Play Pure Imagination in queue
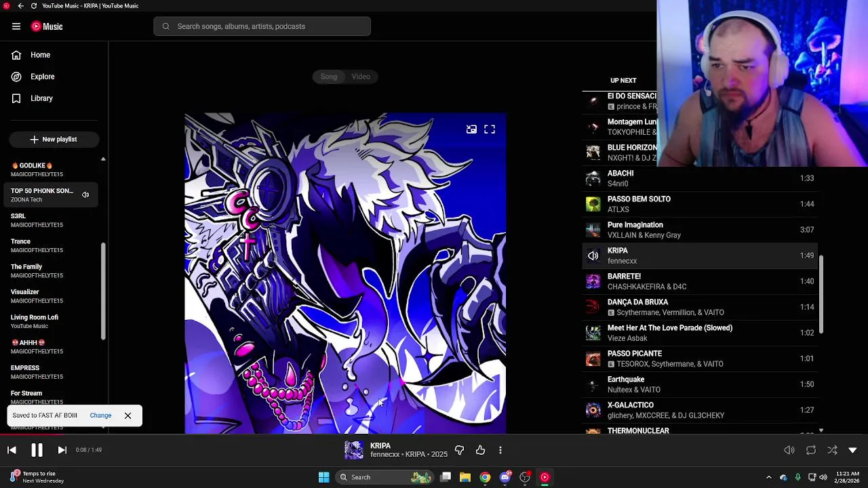The image size is (868, 488). click(700, 230)
